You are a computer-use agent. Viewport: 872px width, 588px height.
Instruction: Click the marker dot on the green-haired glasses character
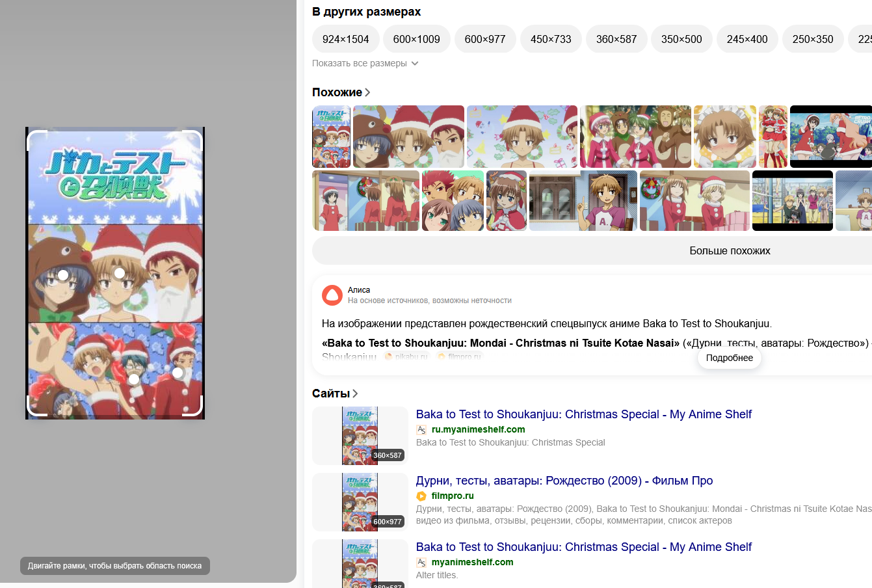(x=134, y=379)
